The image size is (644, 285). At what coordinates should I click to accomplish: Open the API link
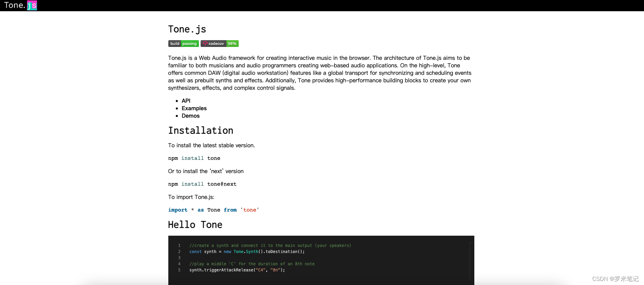[x=186, y=101]
